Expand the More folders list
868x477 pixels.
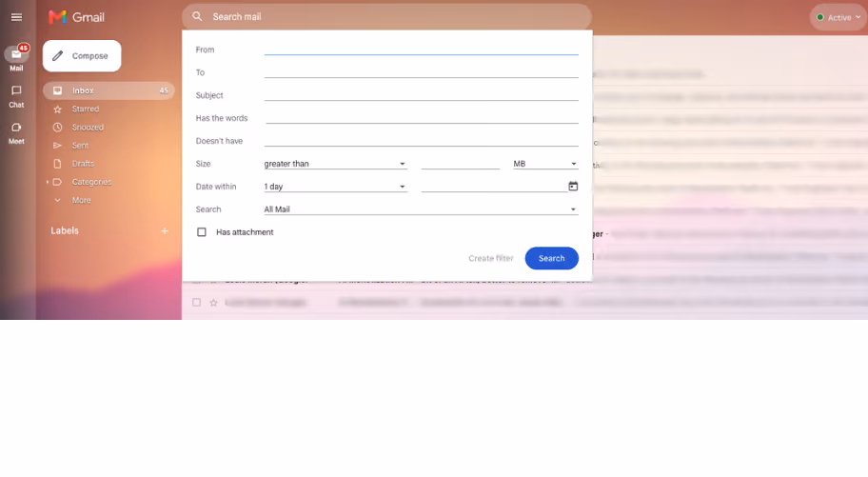pos(81,201)
